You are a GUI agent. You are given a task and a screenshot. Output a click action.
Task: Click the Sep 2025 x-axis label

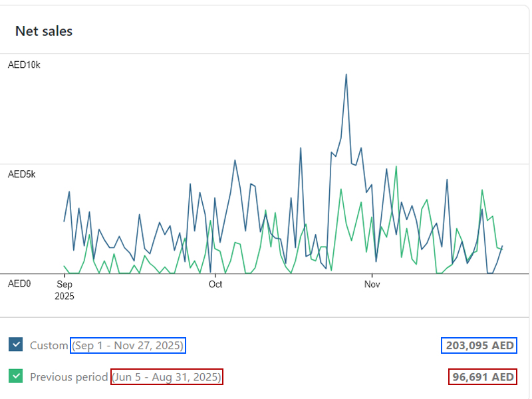pyautogui.click(x=65, y=290)
